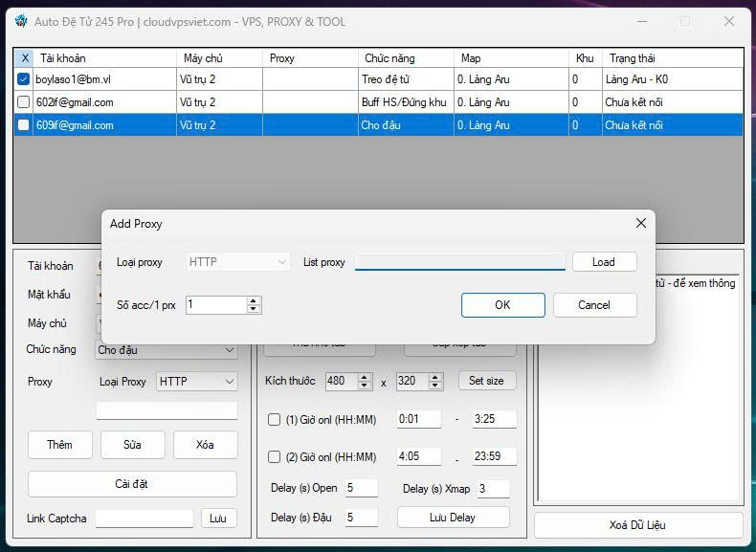This screenshot has width=756, height=552.
Task: Open the Loại Proxy HTTP dropdown in main panel
Action: click(x=197, y=382)
